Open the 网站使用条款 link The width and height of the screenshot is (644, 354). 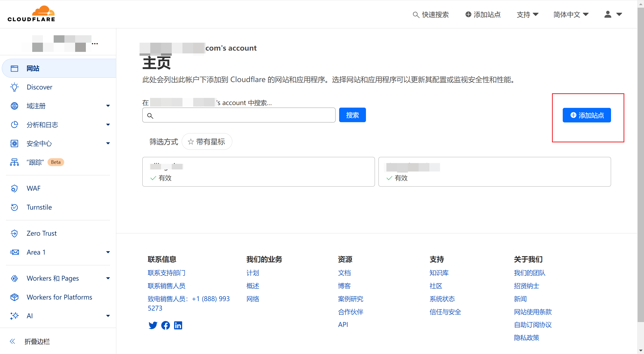pos(533,312)
